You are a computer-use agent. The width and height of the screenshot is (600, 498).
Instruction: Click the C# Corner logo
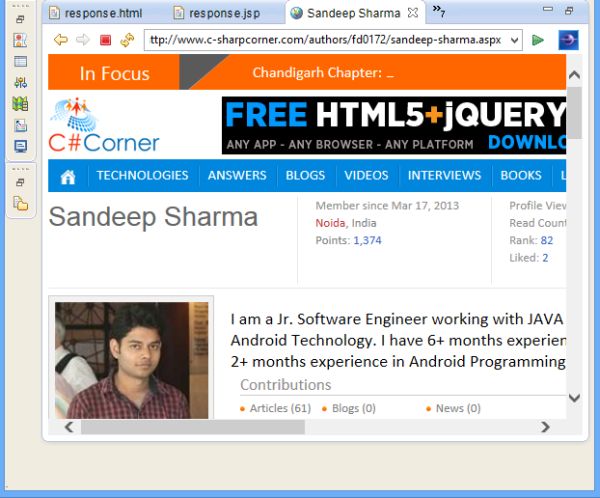point(104,126)
